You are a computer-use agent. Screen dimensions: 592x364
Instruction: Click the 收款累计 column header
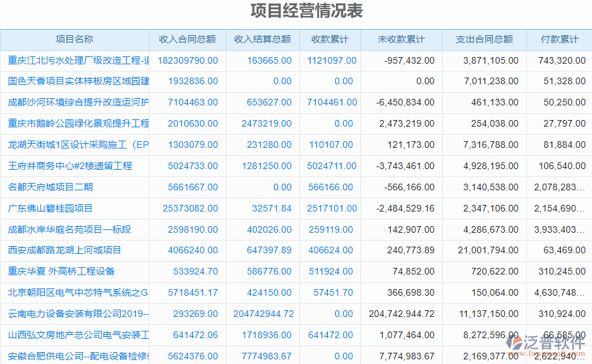330,40
